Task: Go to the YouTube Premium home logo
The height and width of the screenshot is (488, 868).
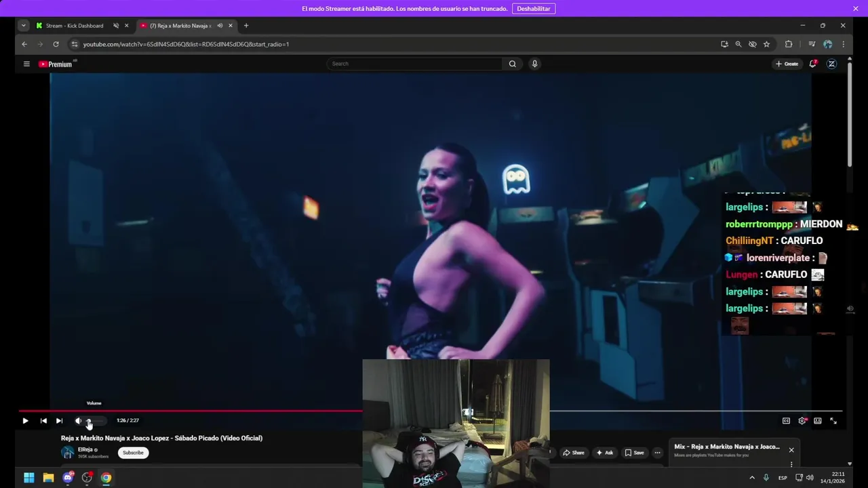Action: (x=55, y=64)
